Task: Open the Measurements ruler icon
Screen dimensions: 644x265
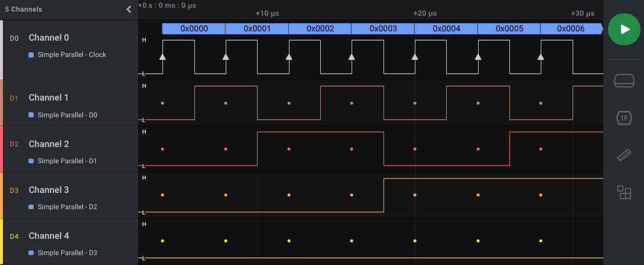Action: [x=624, y=155]
